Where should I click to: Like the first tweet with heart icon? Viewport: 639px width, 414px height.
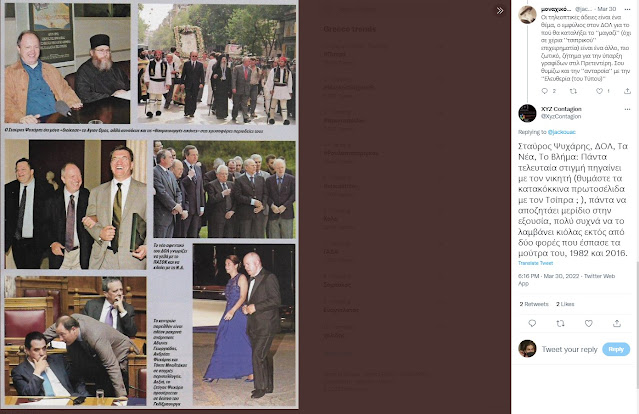[599, 91]
